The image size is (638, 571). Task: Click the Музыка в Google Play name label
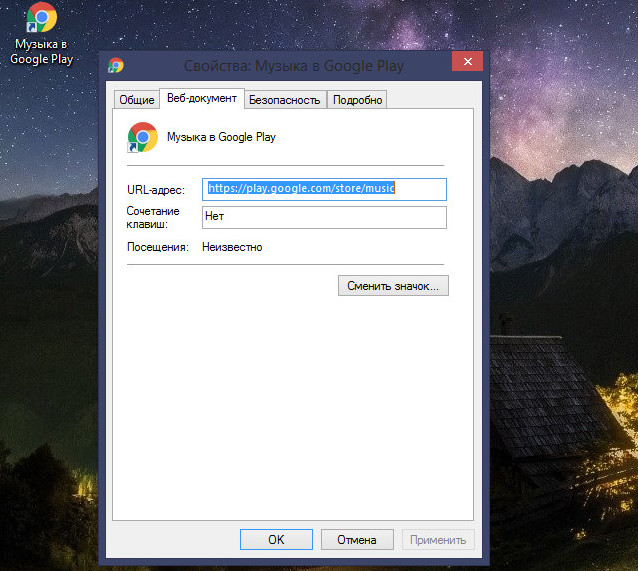(x=221, y=137)
